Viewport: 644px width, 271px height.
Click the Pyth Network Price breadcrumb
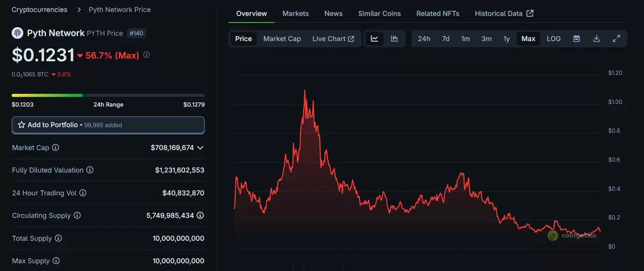(x=120, y=10)
